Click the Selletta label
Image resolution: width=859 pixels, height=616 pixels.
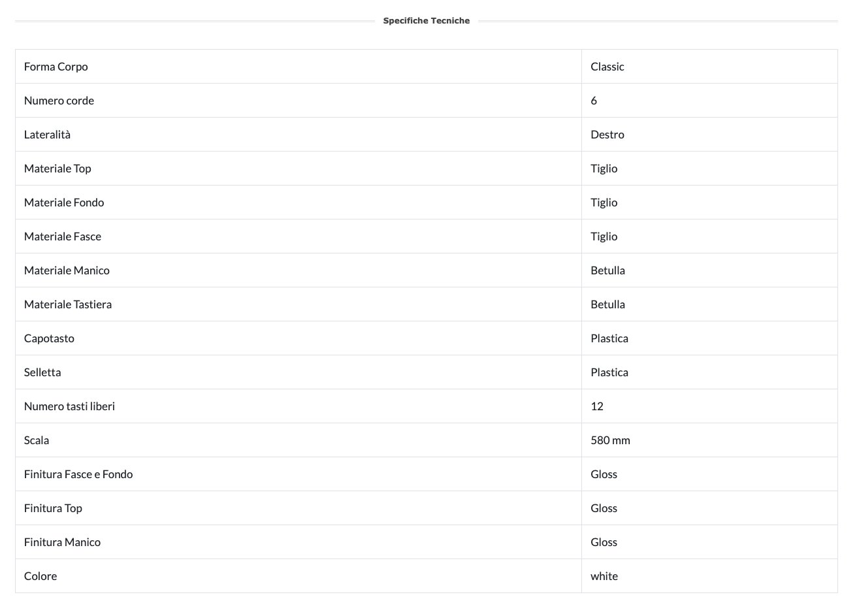pyautogui.click(x=42, y=372)
